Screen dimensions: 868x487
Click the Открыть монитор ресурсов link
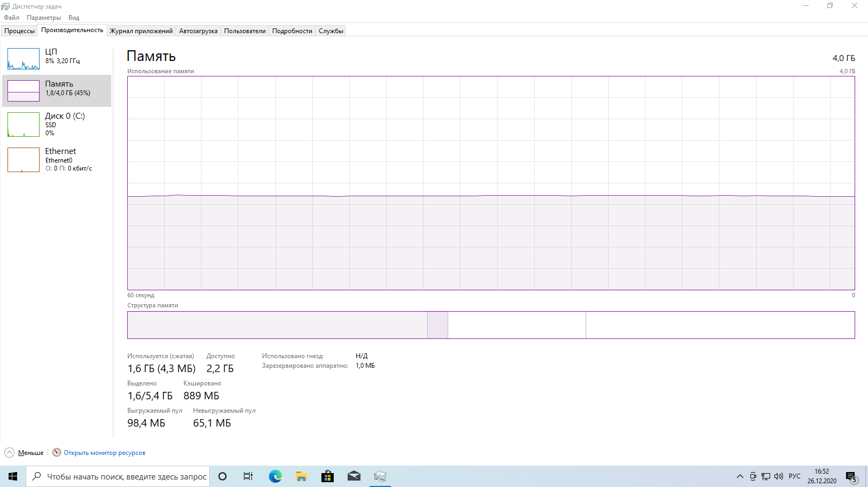point(104,453)
